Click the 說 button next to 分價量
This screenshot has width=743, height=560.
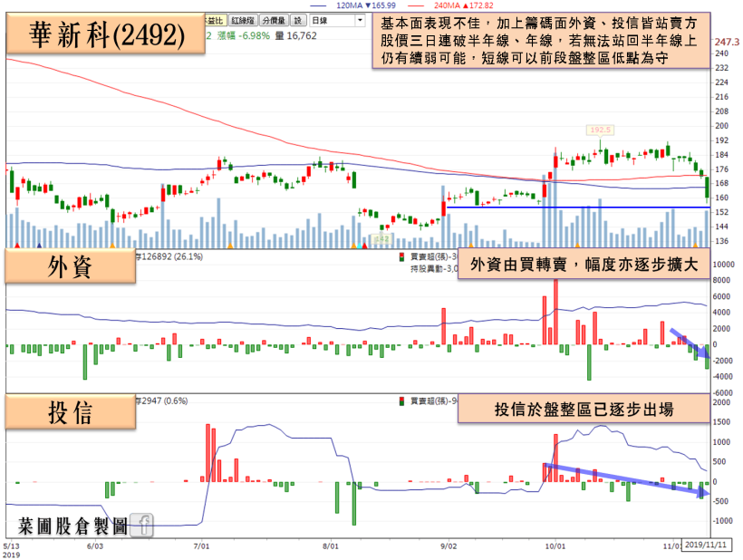(297, 20)
